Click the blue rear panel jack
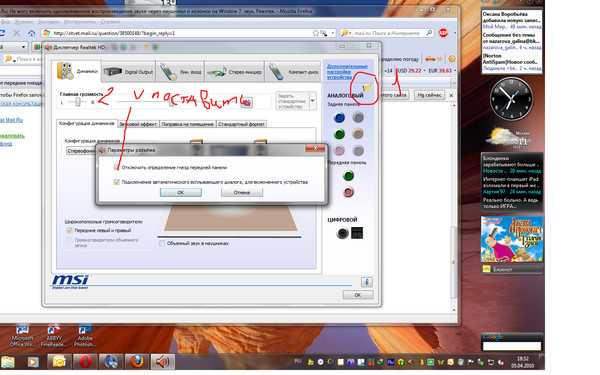 click(x=339, y=118)
